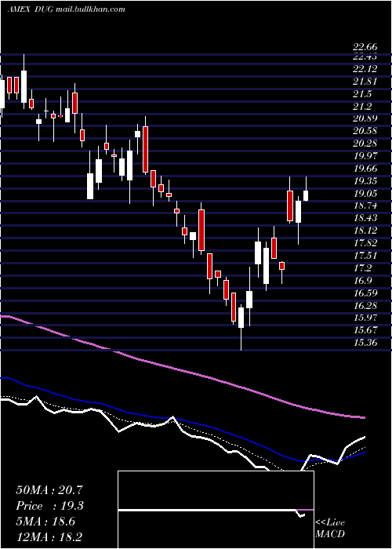This screenshot has height=549, width=392.
Task: Click the tall red candle near 20.58
Action: pyautogui.click(x=145, y=149)
